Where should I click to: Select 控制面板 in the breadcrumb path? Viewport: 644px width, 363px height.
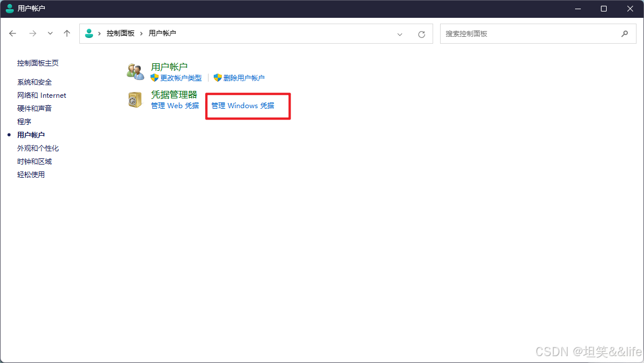(x=120, y=33)
